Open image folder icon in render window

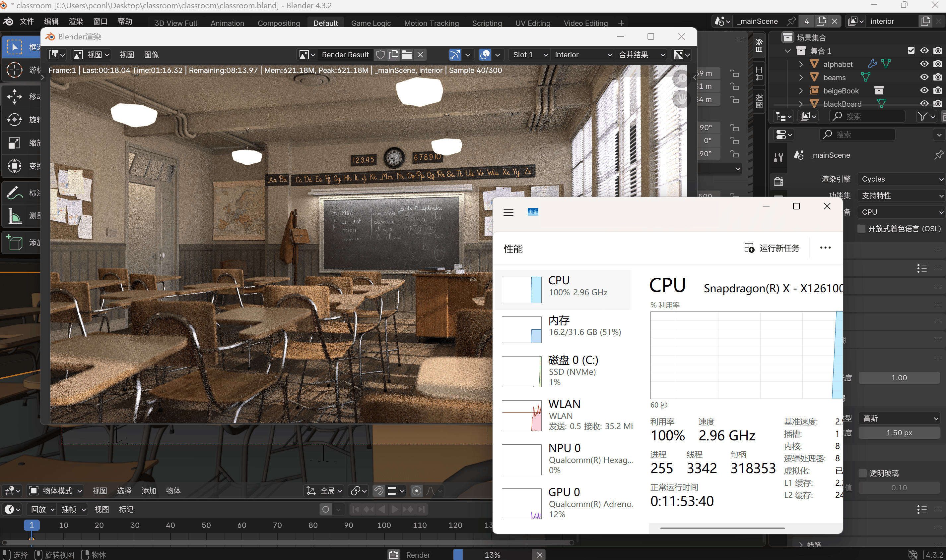point(407,55)
